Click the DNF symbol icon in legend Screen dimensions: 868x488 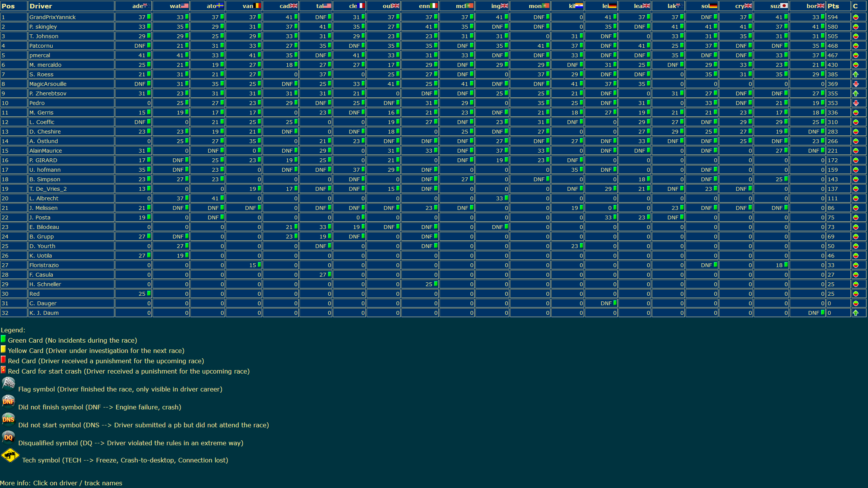click(x=8, y=402)
